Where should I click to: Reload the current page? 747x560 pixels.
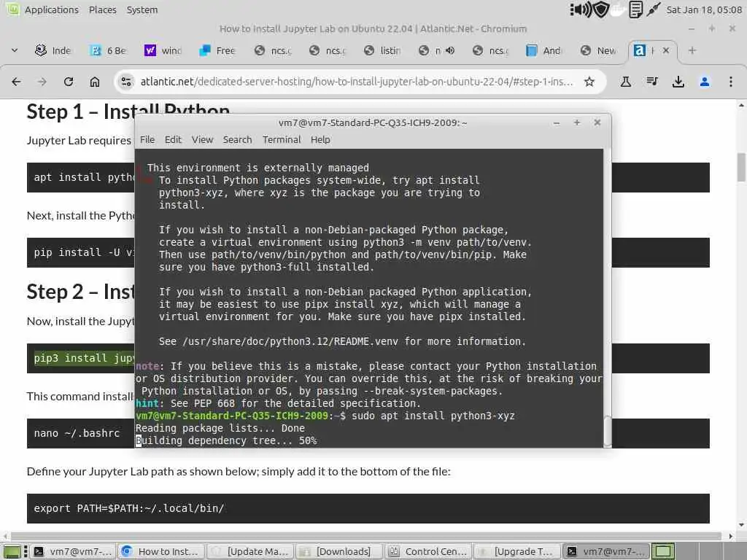[69, 82]
